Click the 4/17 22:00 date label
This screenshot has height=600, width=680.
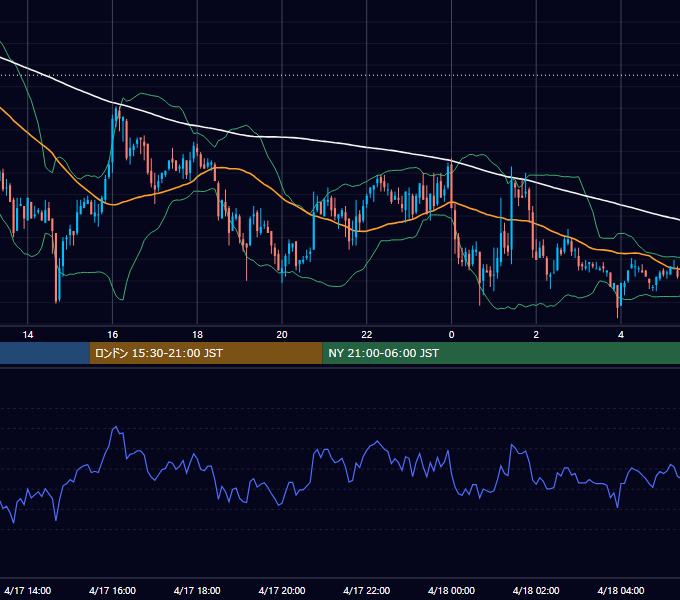click(367, 590)
